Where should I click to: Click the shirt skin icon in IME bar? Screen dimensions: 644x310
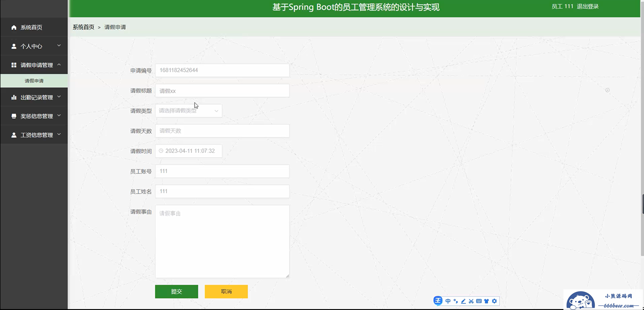tap(486, 301)
